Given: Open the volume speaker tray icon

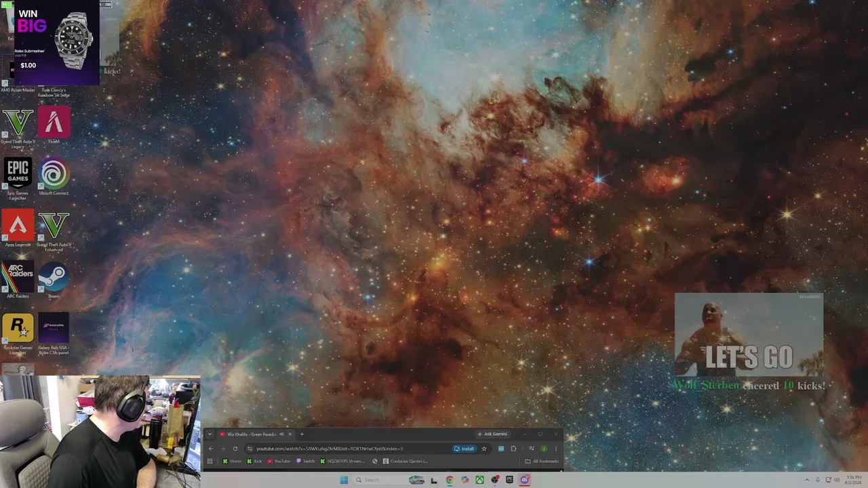Looking at the screenshot, I should point(837,481).
